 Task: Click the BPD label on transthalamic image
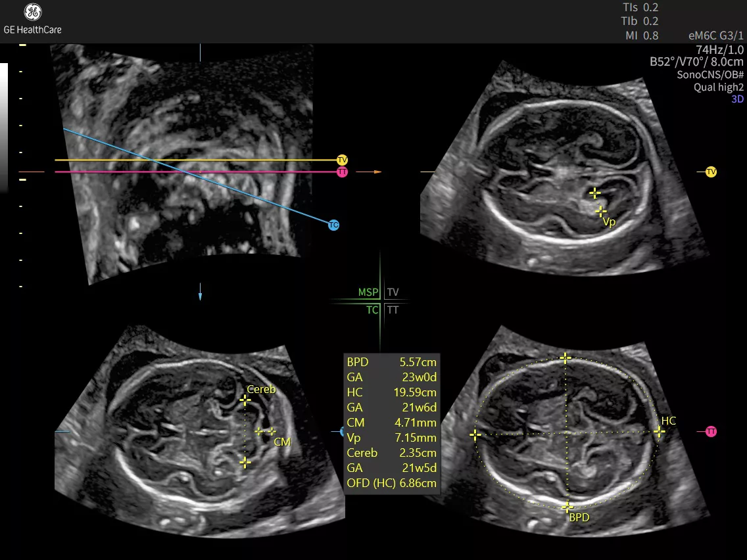point(579,517)
